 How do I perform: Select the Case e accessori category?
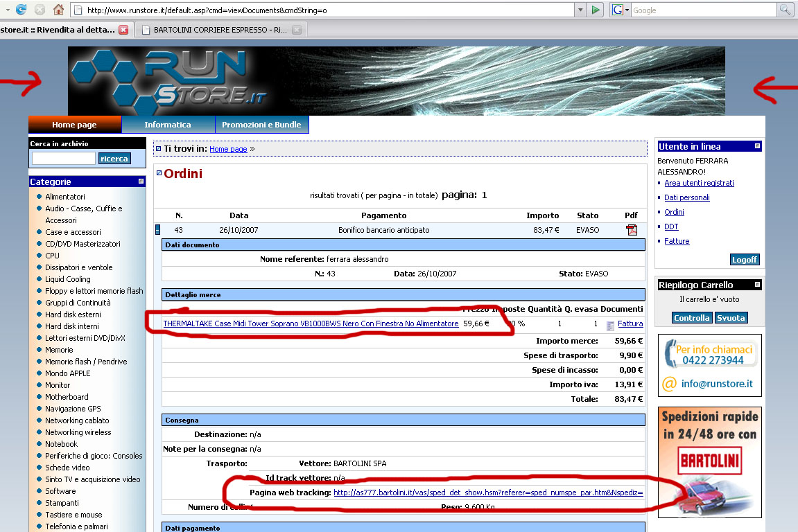(73, 232)
